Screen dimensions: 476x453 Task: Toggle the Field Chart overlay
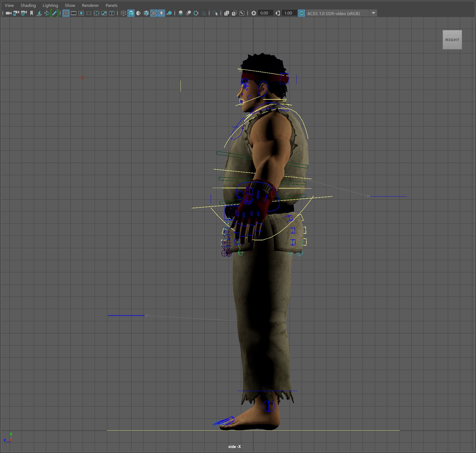97,13
